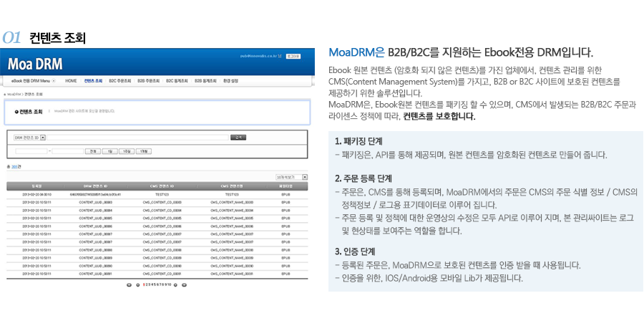This screenshot has height=326, width=644.
Task: Click the CMS_CONTENT_CD_00085 cell
Action: pos(162,219)
